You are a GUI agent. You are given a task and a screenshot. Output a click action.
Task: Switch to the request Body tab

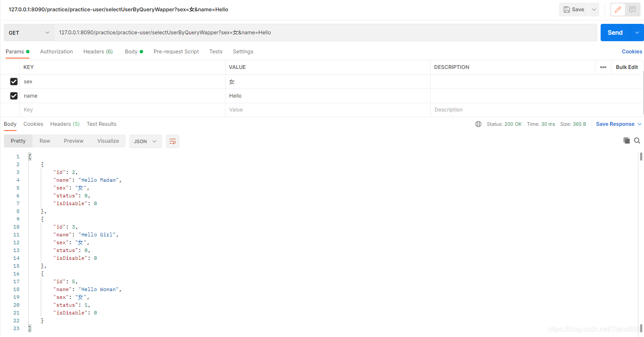134,52
